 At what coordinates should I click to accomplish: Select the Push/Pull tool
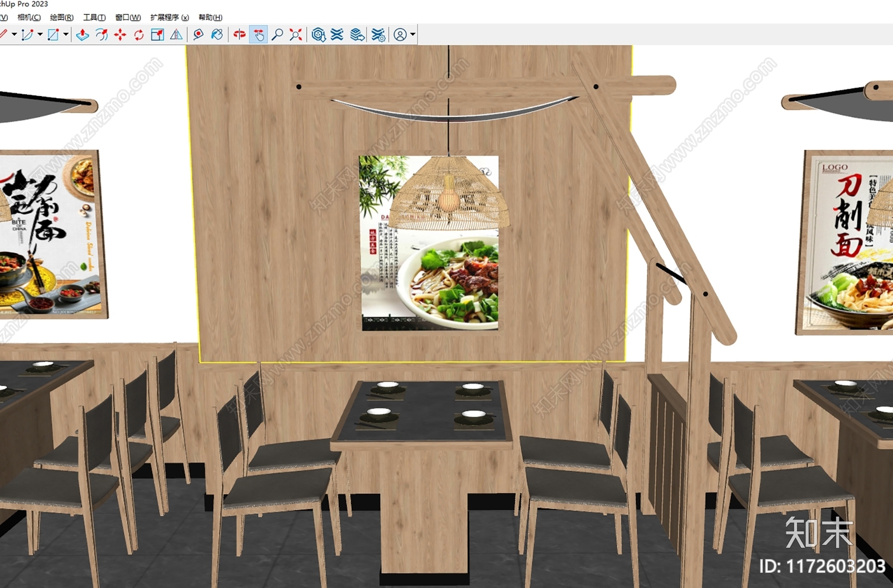83,35
